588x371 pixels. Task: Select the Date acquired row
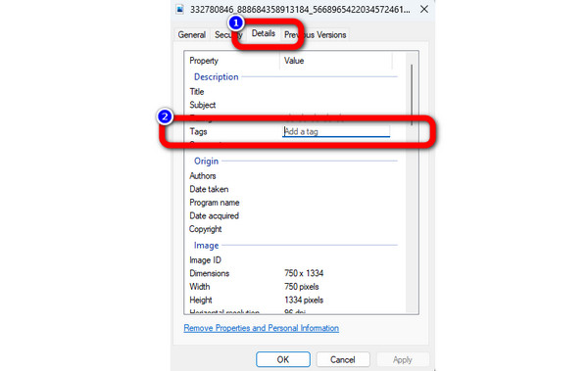coord(294,216)
